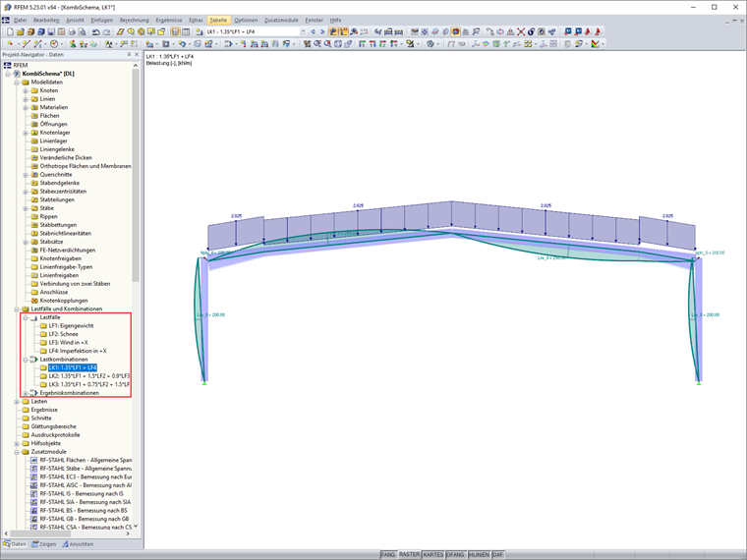747x560 pixels.
Task: Click the highlighted table display icon
Action: click(x=175, y=31)
